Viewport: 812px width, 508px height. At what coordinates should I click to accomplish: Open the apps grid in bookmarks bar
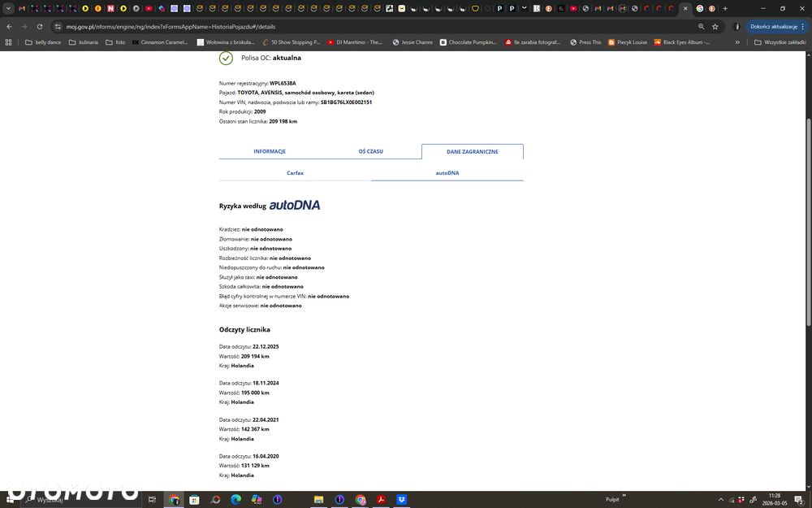(x=8, y=42)
